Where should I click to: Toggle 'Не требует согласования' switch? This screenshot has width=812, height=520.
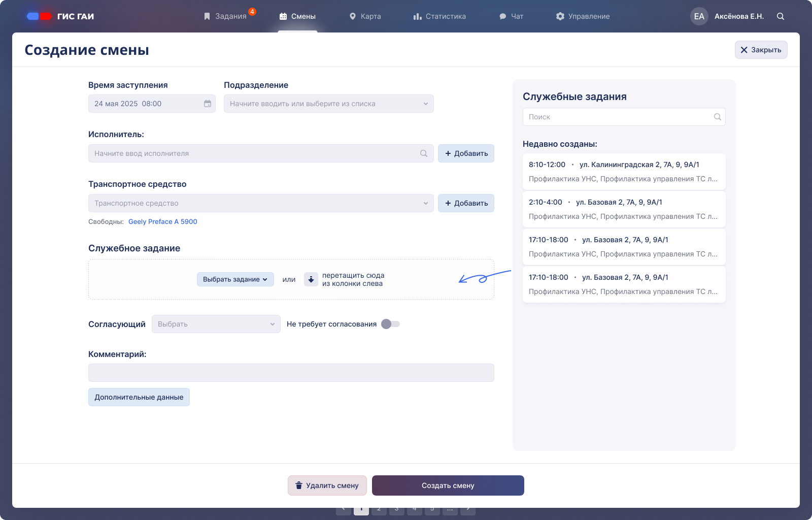[x=391, y=324]
